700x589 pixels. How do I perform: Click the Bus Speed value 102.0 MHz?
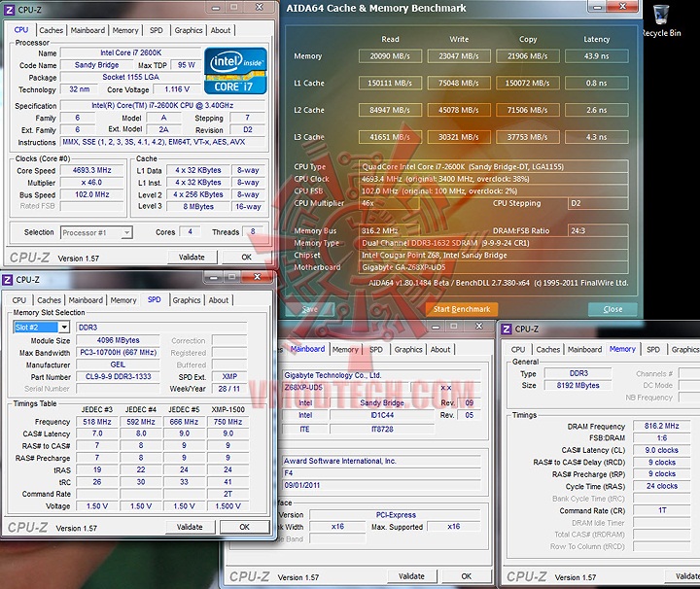coord(92,194)
